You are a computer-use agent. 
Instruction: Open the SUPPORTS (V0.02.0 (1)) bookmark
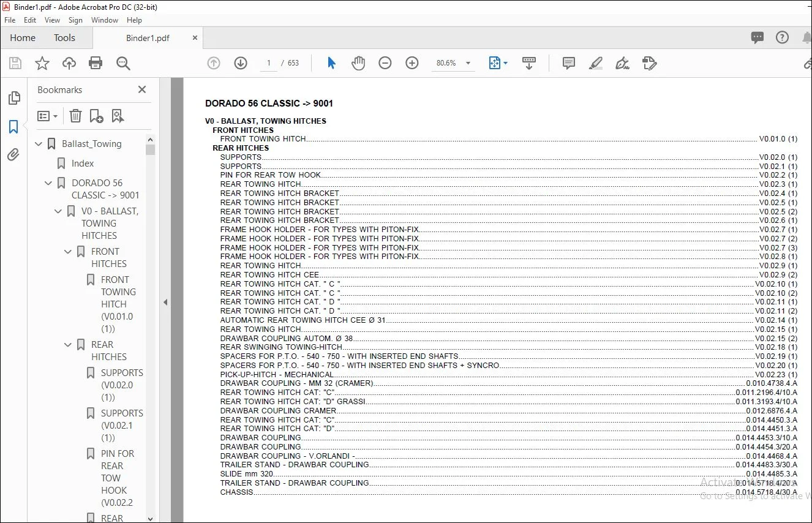(x=122, y=385)
